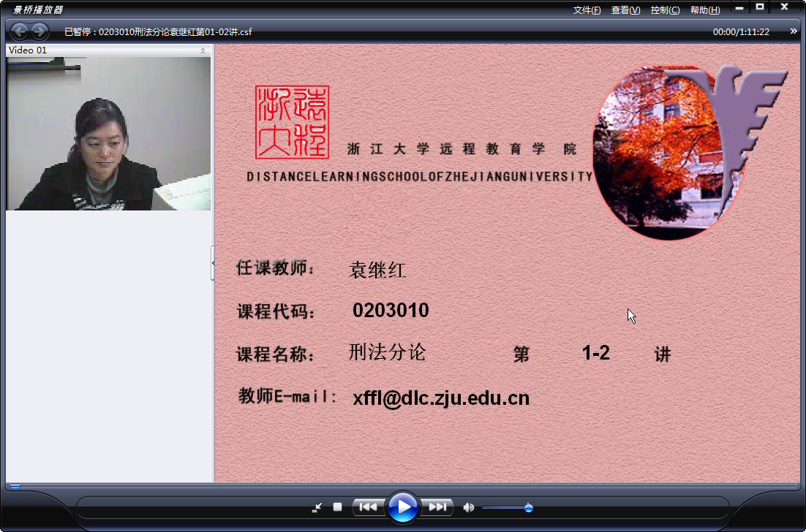Open the 控制(C) menu
This screenshot has height=532, width=806.
665,10
